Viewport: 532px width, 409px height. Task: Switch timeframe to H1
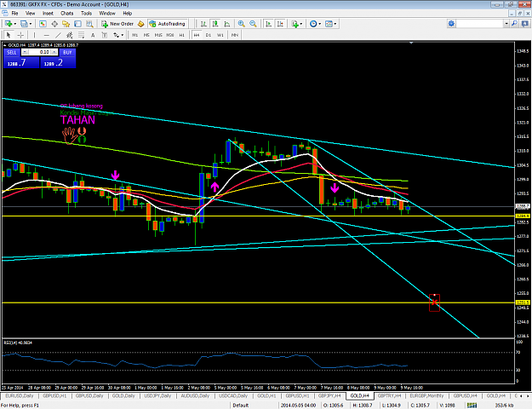[x=182, y=35]
